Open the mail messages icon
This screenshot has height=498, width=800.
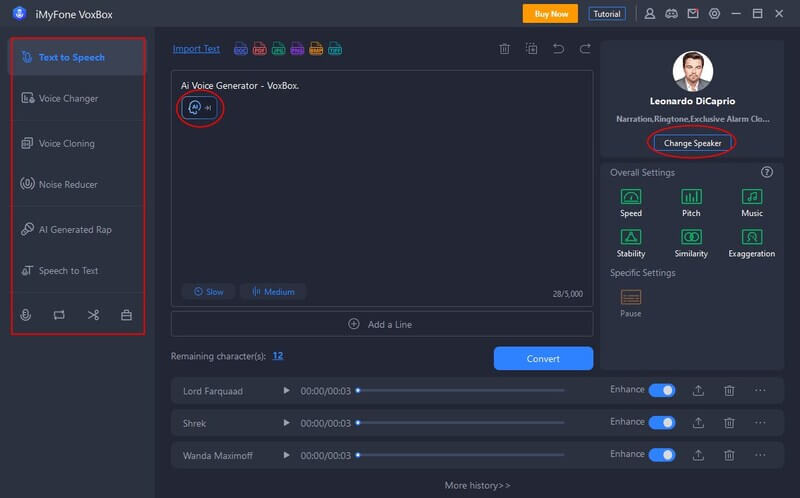coord(693,14)
